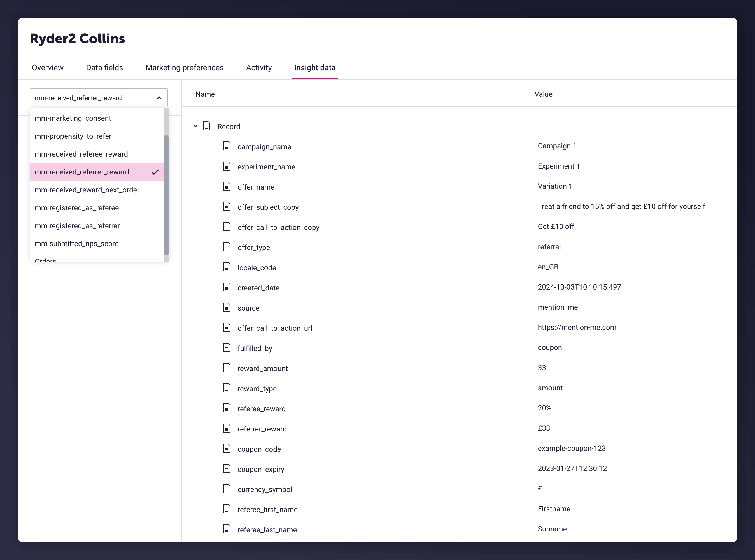
Task: Click the Name column header
Action: [x=205, y=94]
